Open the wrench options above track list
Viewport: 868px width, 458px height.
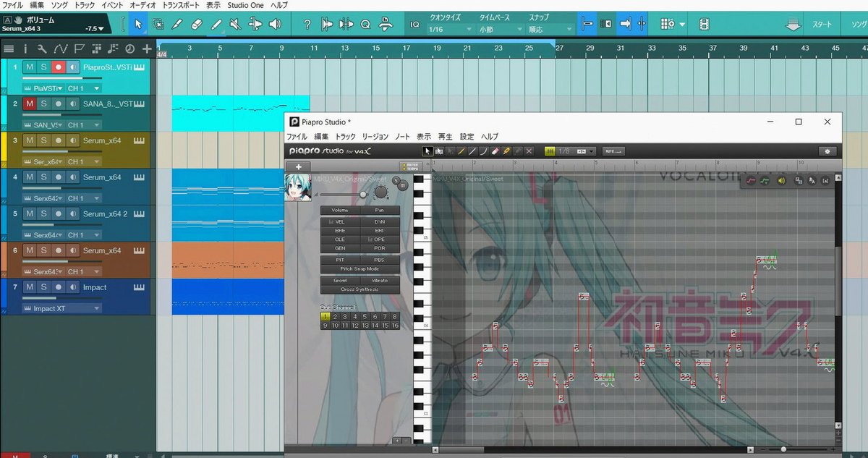point(43,49)
